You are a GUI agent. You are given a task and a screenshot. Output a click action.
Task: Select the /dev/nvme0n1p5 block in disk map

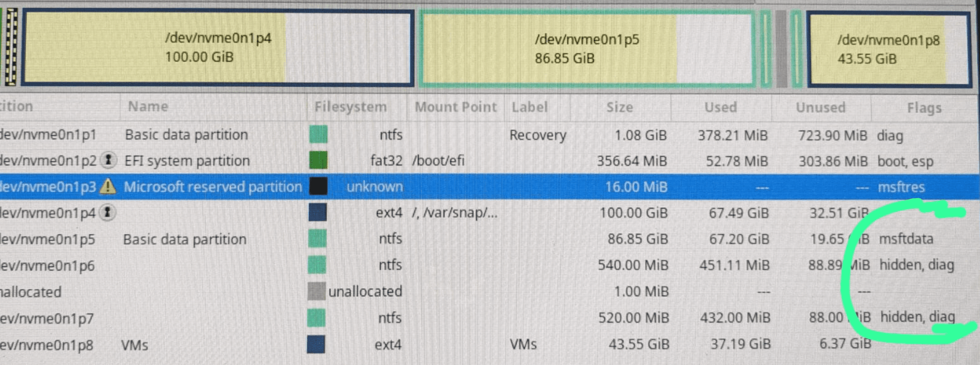586,49
